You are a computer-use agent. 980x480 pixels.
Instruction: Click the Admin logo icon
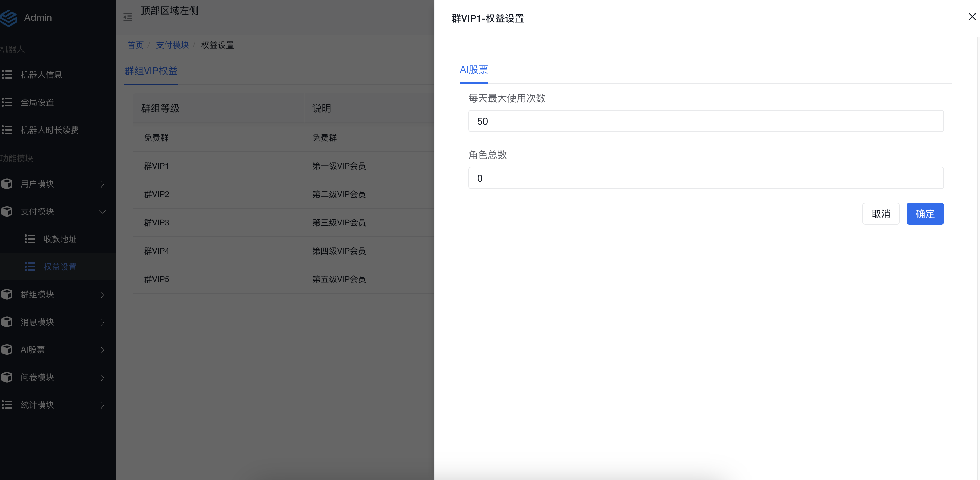point(8,18)
